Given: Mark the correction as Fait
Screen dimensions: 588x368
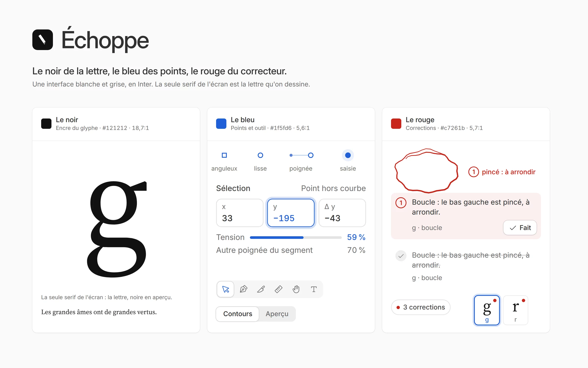Looking at the screenshot, I should (x=520, y=228).
